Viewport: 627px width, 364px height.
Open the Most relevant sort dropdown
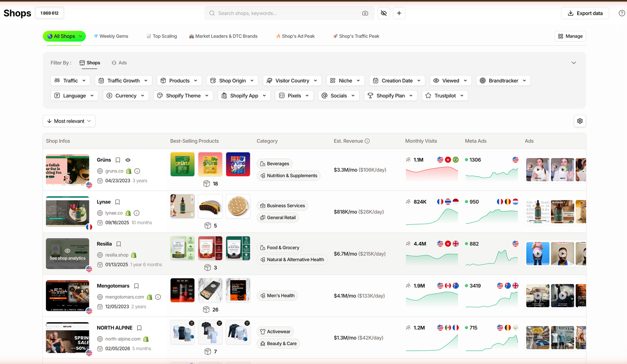pyautogui.click(x=69, y=121)
